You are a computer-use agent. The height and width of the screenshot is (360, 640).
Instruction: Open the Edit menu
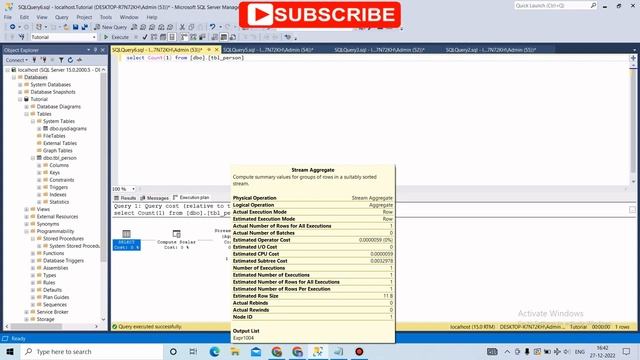pos(24,17)
